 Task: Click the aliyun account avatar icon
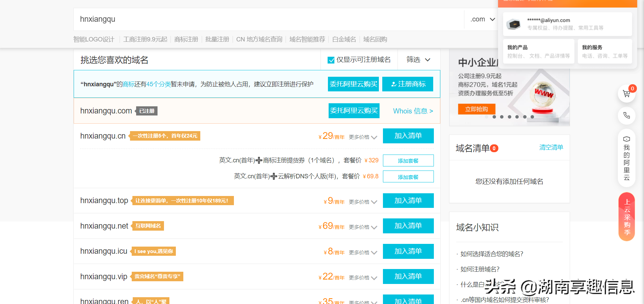coord(513,24)
